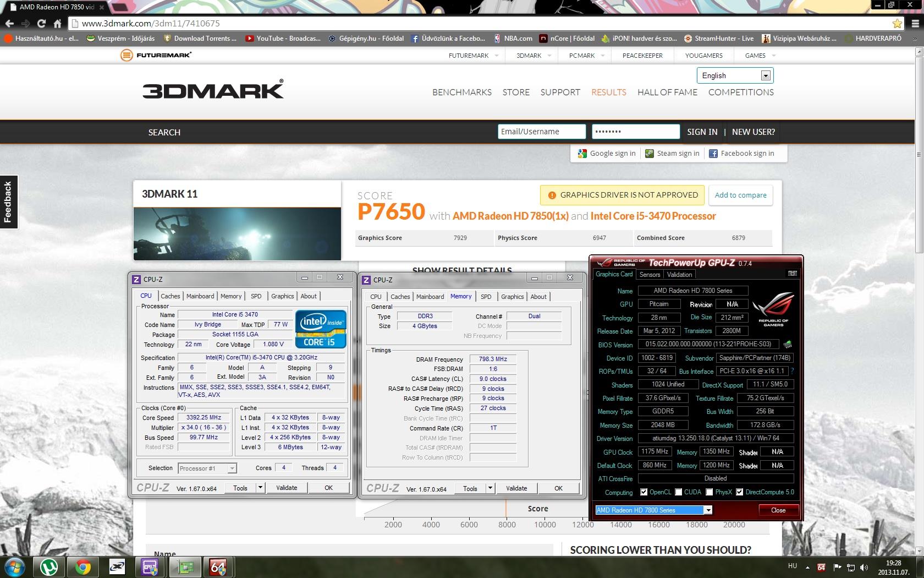Show hidden system tray icons arrow
The height and width of the screenshot is (578, 924).
807,567
